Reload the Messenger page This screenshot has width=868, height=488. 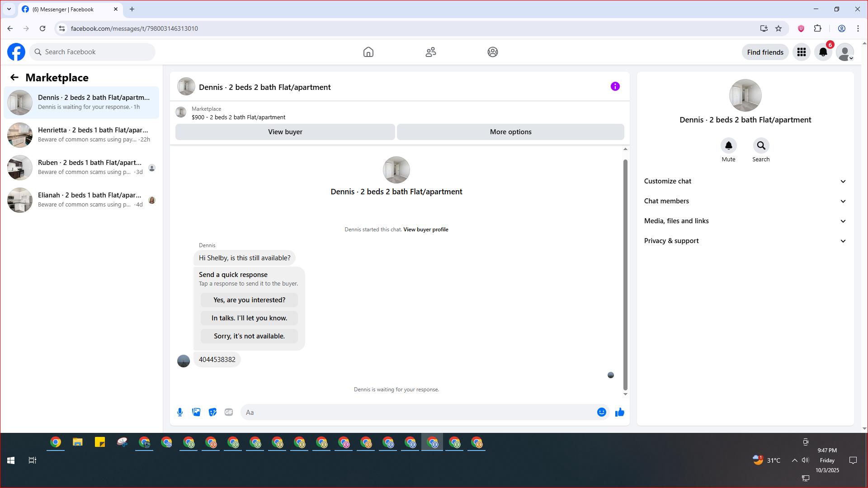(x=42, y=28)
